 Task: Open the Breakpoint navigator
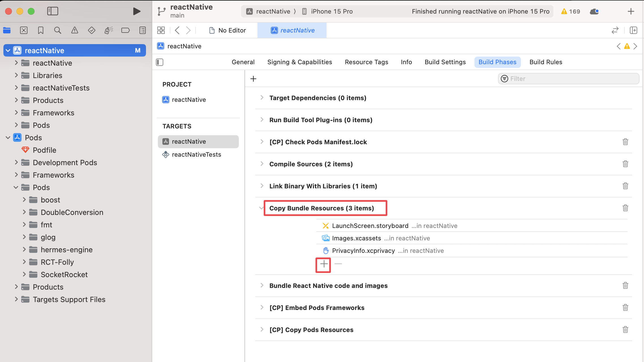[x=126, y=30]
